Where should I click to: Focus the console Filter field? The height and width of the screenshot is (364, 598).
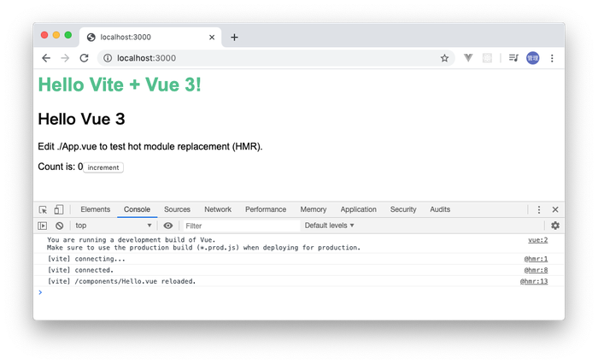click(x=242, y=226)
